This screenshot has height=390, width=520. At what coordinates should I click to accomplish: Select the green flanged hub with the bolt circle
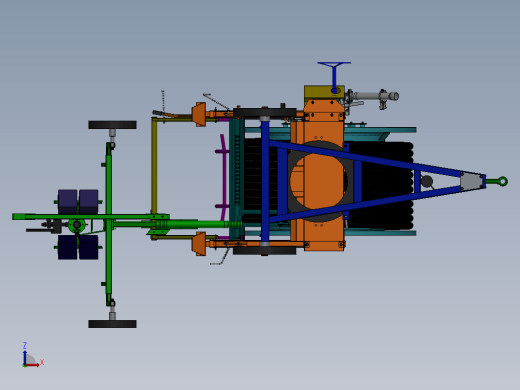click(x=77, y=225)
